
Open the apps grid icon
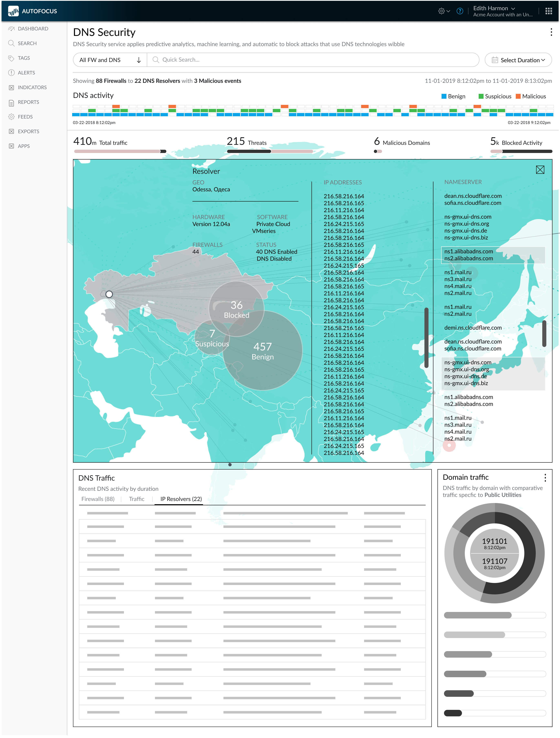(x=548, y=11)
